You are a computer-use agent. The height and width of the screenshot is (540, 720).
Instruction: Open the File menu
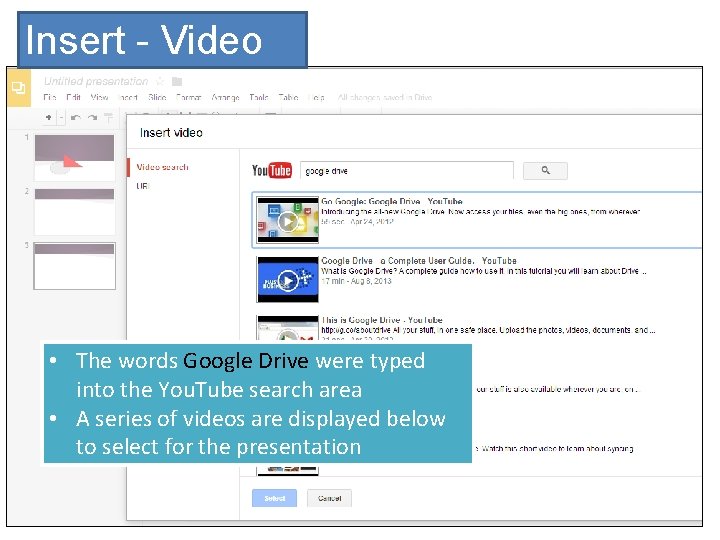[50, 97]
